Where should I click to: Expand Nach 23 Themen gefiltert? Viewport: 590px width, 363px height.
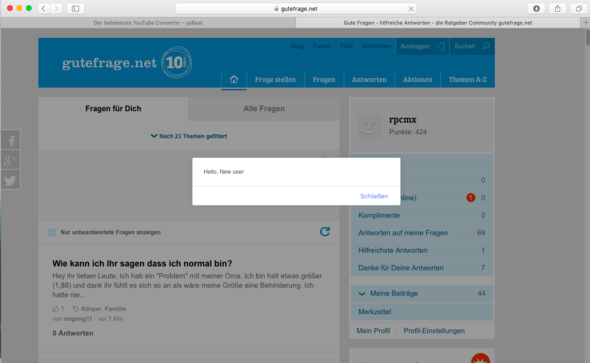[189, 136]
